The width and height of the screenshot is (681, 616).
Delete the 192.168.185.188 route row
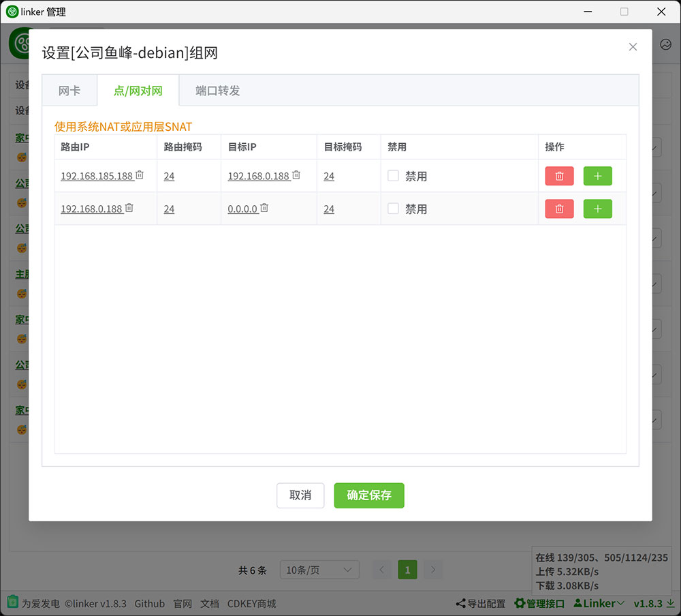click(559, 176)
